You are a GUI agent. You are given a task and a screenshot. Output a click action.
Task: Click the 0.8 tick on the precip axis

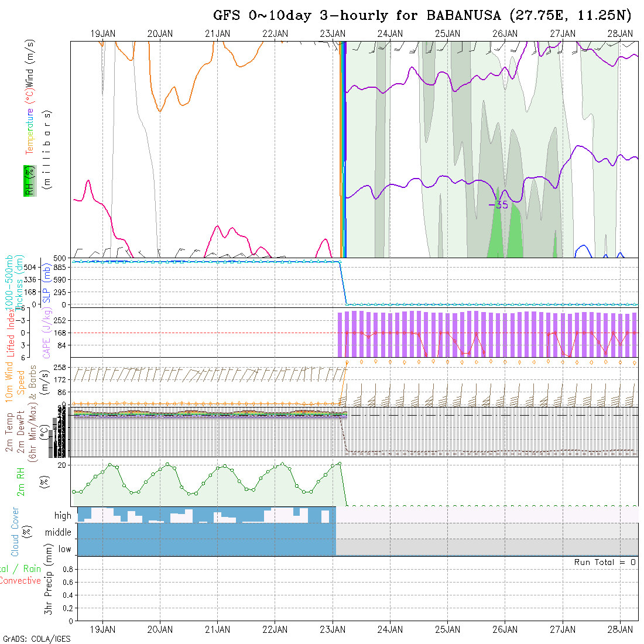tap(67, 569)
